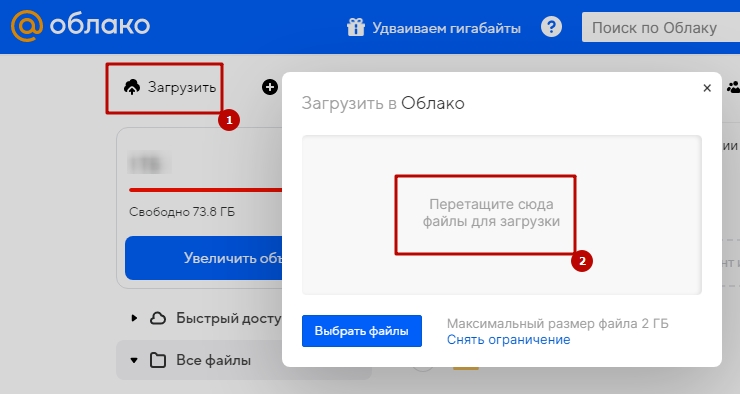Click the cloud icon next to Быстрый доступ
Image resolution: width=740 pixels, height=394 pixels.
click(x=158, y=319)
